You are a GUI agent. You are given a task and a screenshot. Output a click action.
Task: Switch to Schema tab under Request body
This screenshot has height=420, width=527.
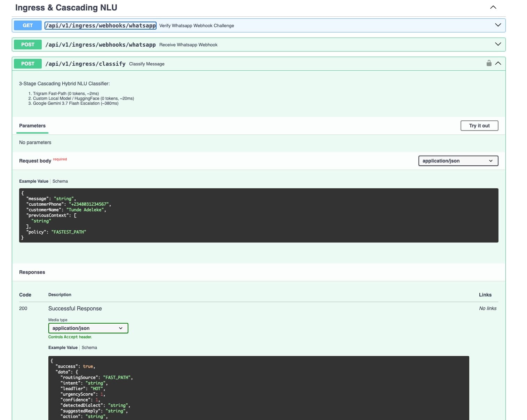(60, 181)
